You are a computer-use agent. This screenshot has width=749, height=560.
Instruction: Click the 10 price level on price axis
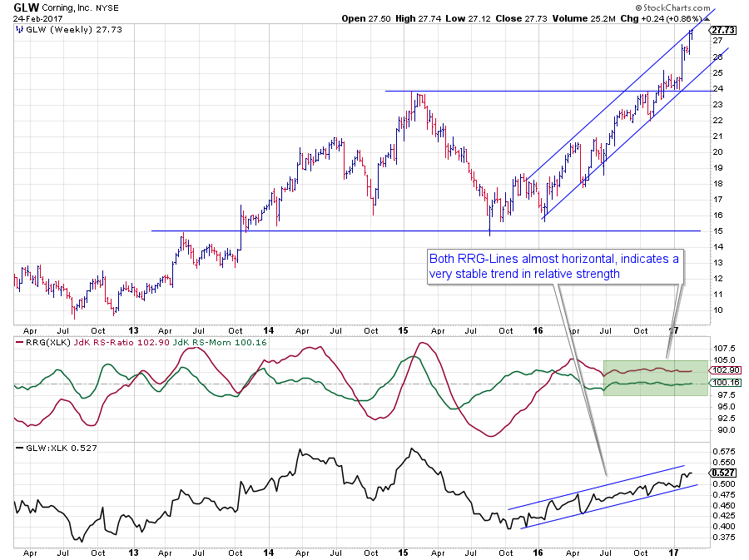(717, 310)
